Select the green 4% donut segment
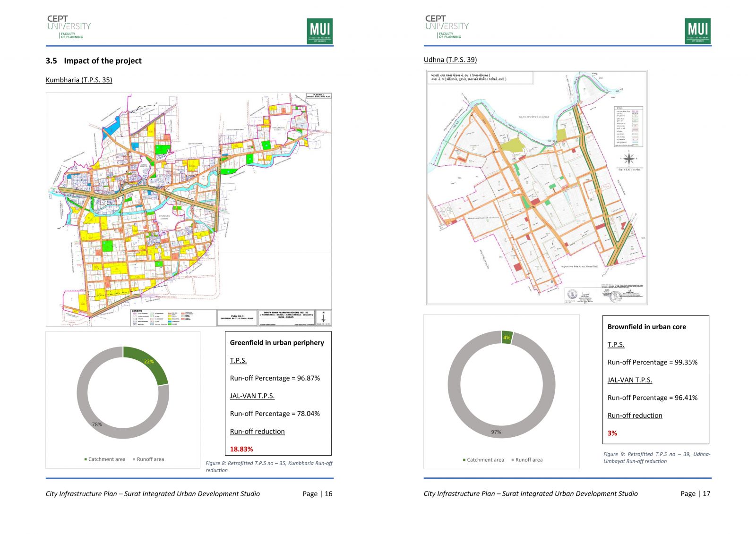 pyautogui.click(x=507, y=337)
